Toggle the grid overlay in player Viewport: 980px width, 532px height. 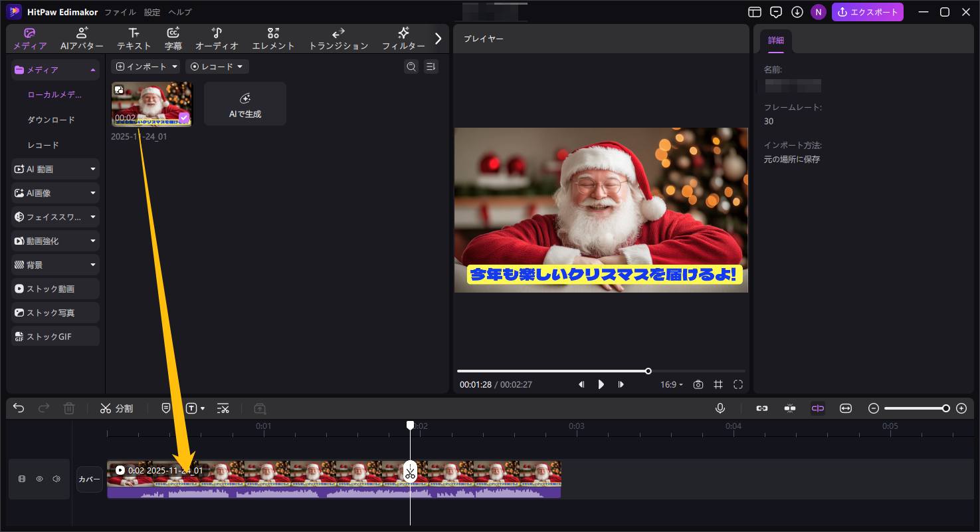[x=718, y=384]
